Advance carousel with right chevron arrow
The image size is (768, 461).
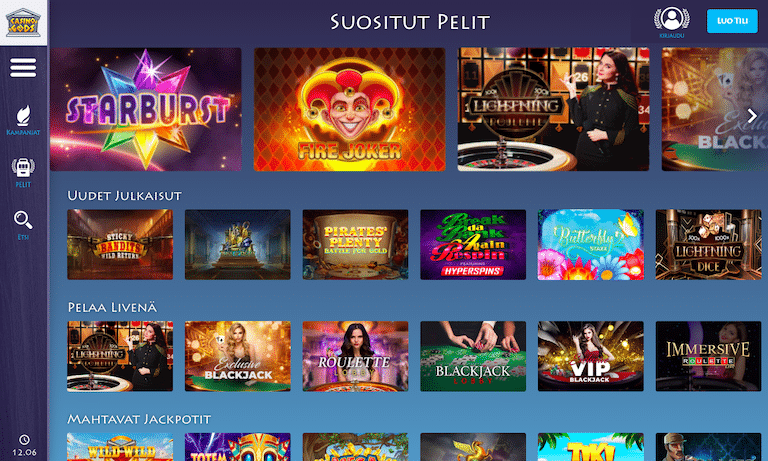752,116
